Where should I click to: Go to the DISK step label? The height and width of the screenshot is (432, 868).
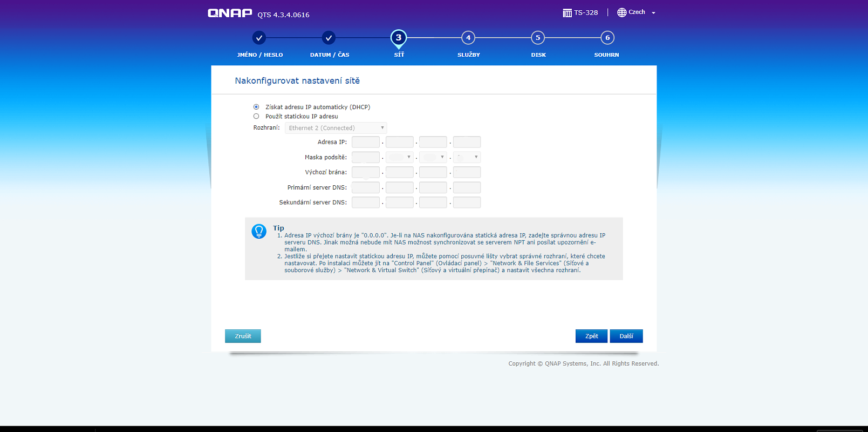click(538, 55)
